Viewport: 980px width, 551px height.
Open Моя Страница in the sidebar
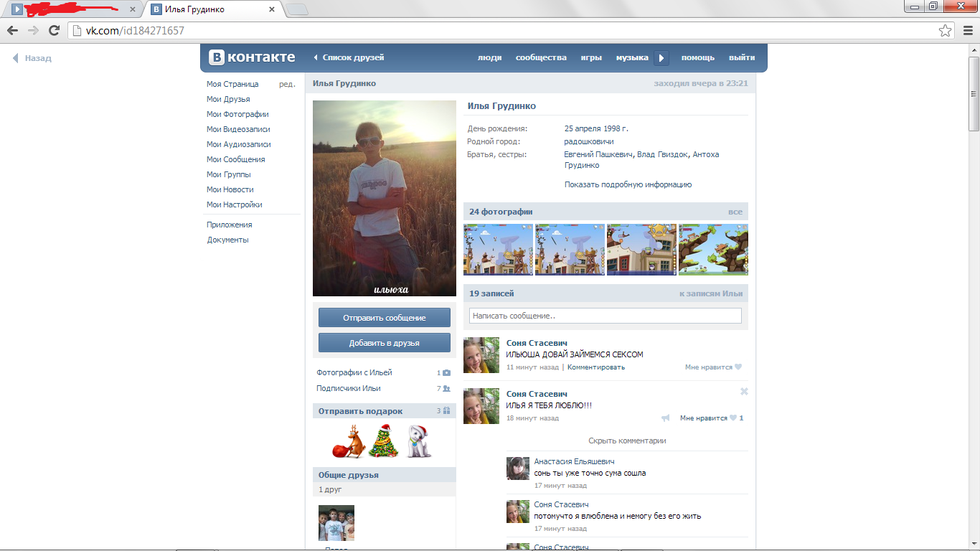pos(232,84)
